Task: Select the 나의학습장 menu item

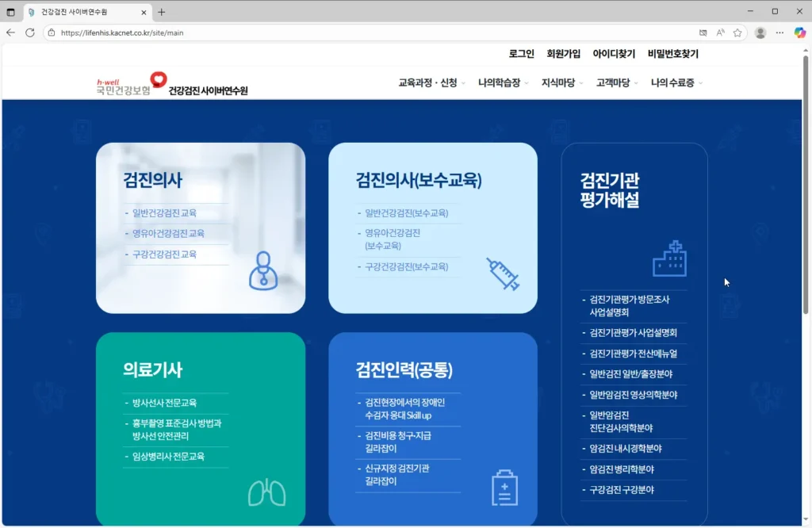Action: pyautogui.click(x=499, y=82)
